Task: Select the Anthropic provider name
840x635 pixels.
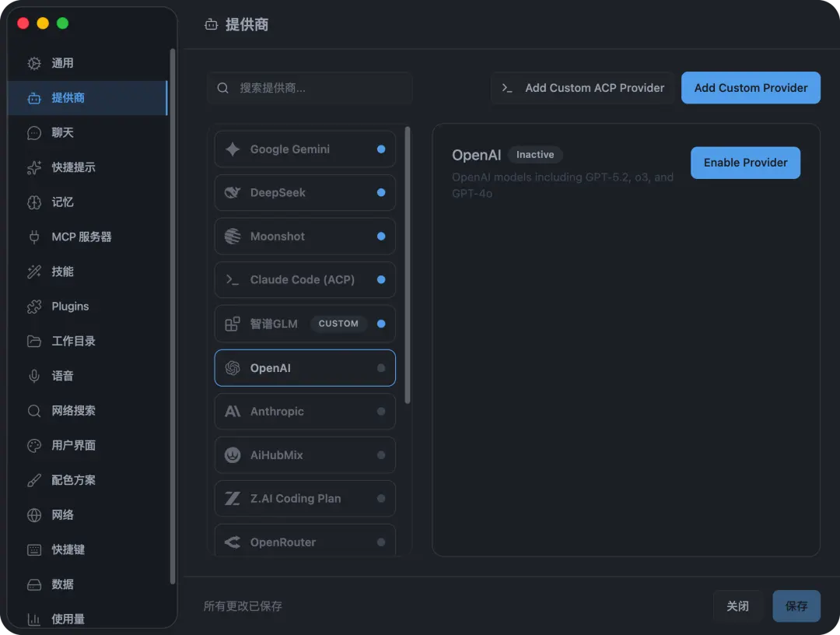Action: (x=277, y=412)
